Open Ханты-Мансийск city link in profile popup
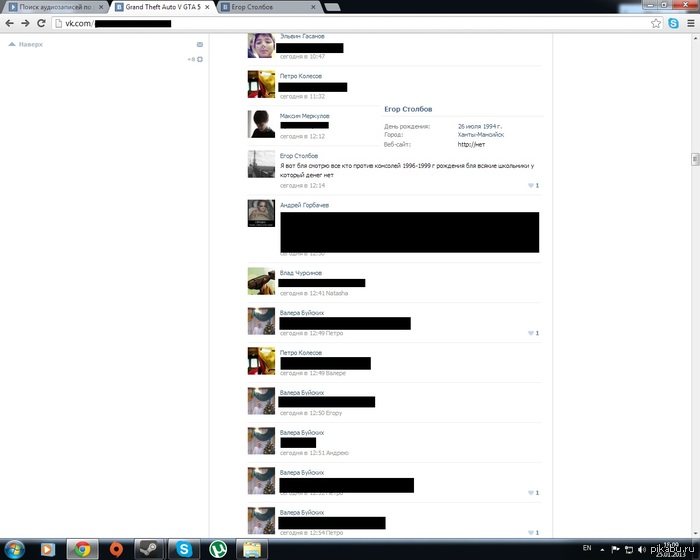The height and width of the screenshot is (560, 700). [x=481, y=135]
